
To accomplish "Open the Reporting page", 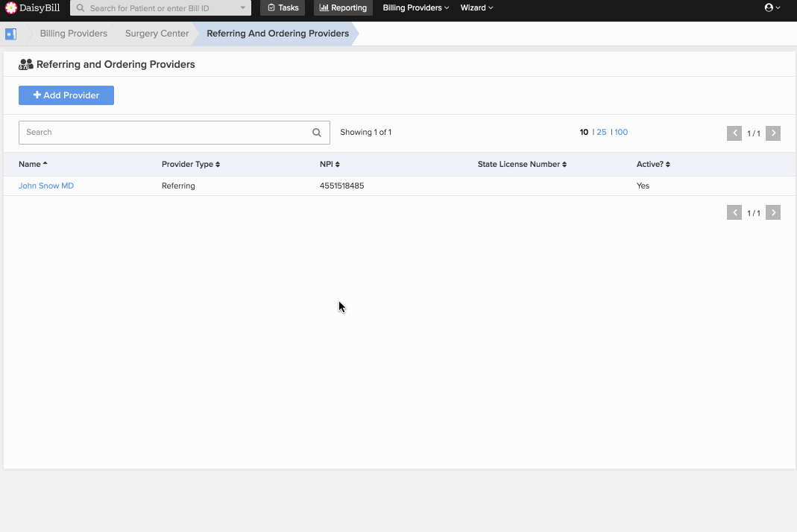I will pos(343,7).
